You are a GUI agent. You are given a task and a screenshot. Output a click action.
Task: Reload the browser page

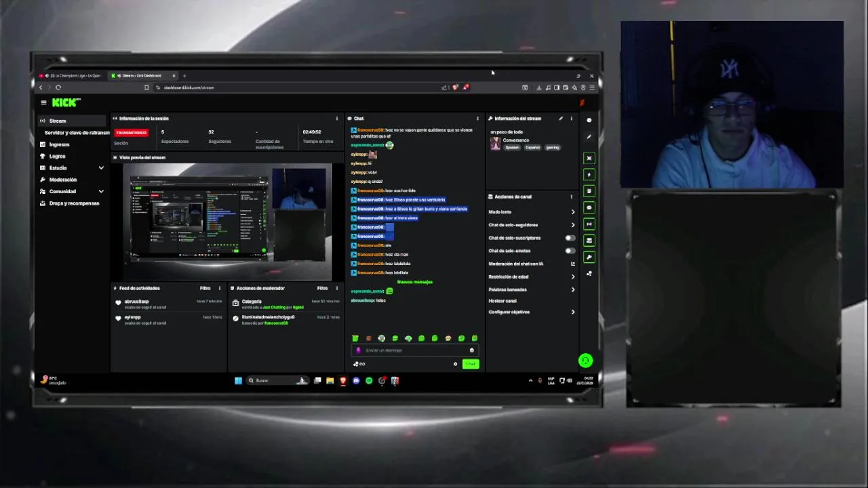[58, 87]
